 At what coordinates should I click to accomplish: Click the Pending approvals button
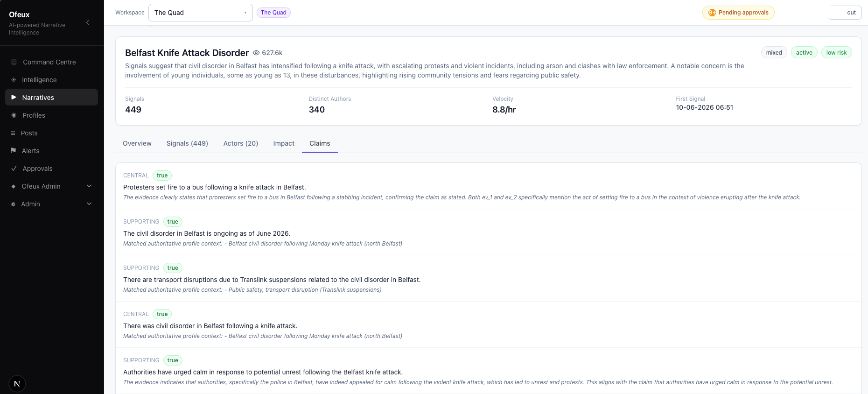click(x=738, y=13)
